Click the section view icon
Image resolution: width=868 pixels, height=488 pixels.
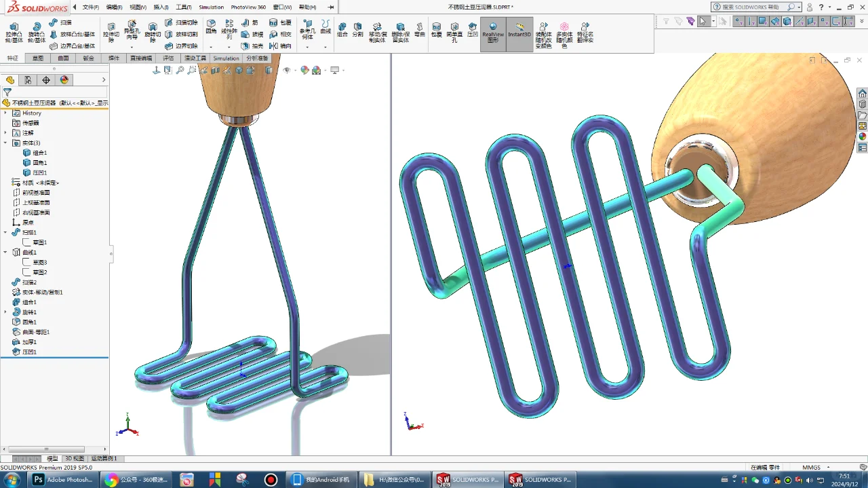coord(216,70)
